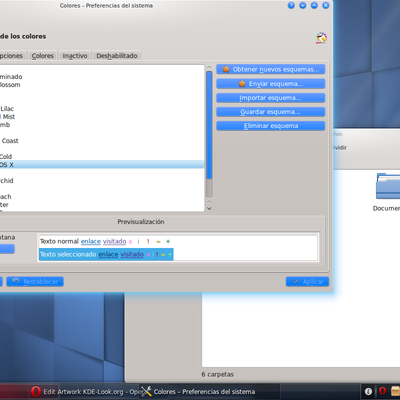
Task: Select the Documentos folder in the file manager window
Action: tap(388, 192)
